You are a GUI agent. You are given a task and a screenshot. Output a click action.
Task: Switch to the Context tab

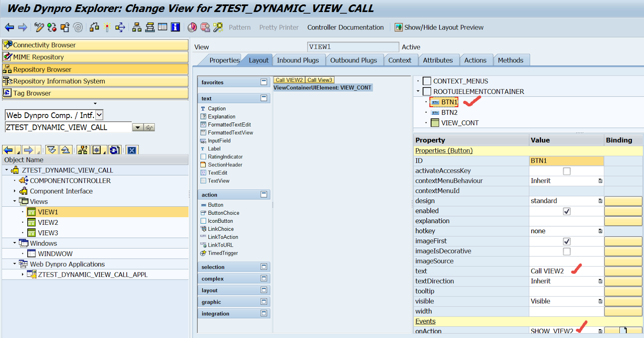399,60
